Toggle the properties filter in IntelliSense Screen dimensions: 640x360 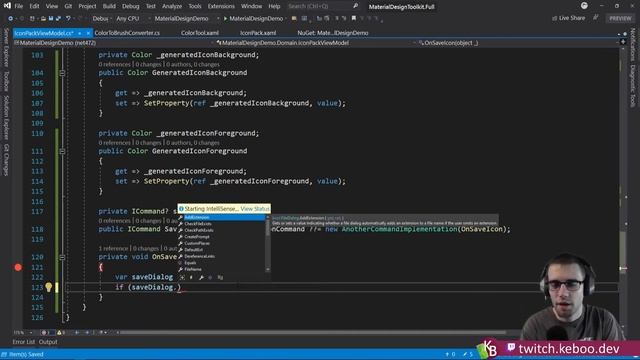click(x=201, y=278)
